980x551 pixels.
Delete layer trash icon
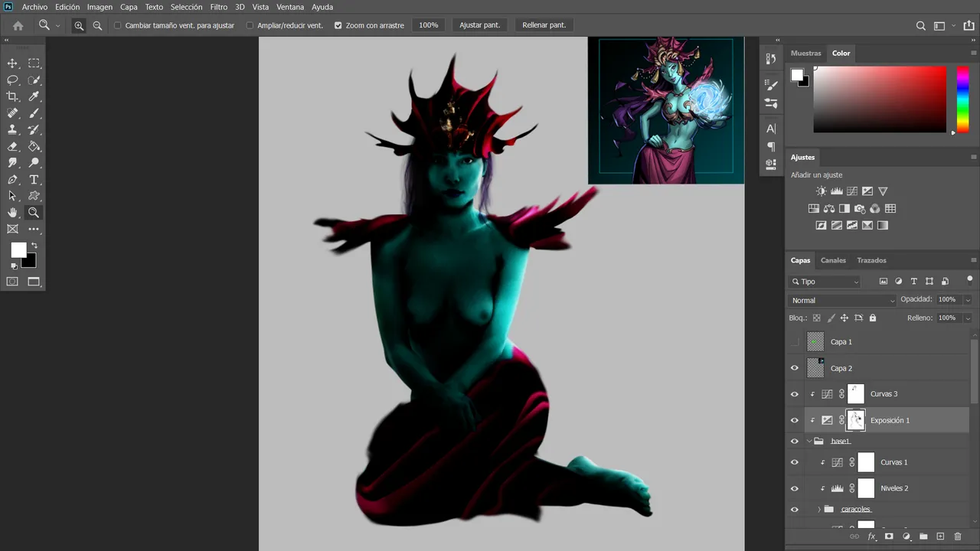[957, 536]
